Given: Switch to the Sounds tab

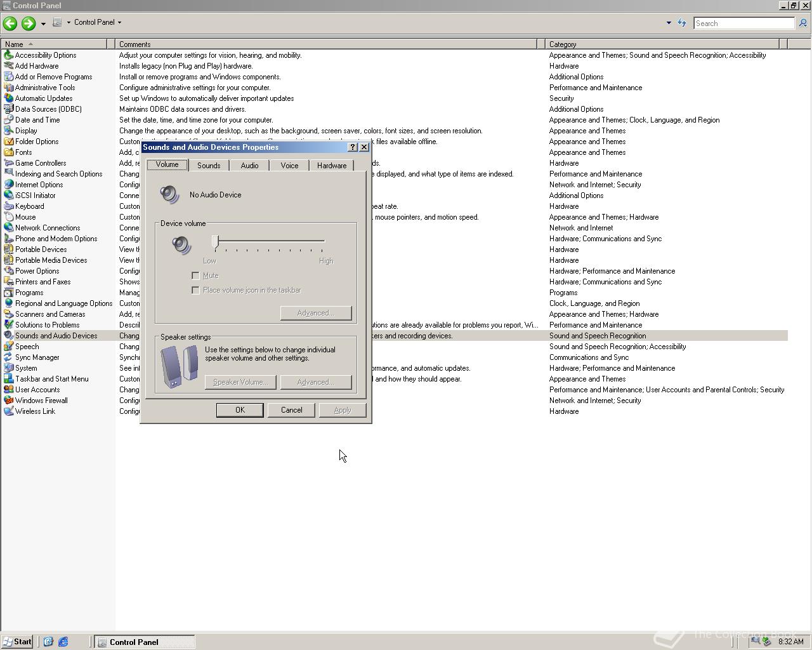Looking at the screenshot, I should click(209, 166).
